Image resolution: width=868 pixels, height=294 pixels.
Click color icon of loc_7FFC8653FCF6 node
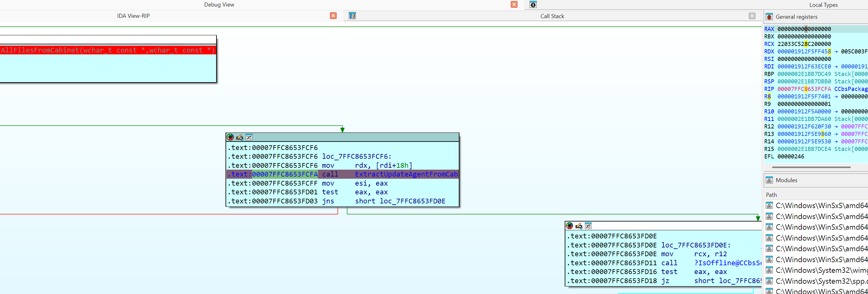coord(230,137)
